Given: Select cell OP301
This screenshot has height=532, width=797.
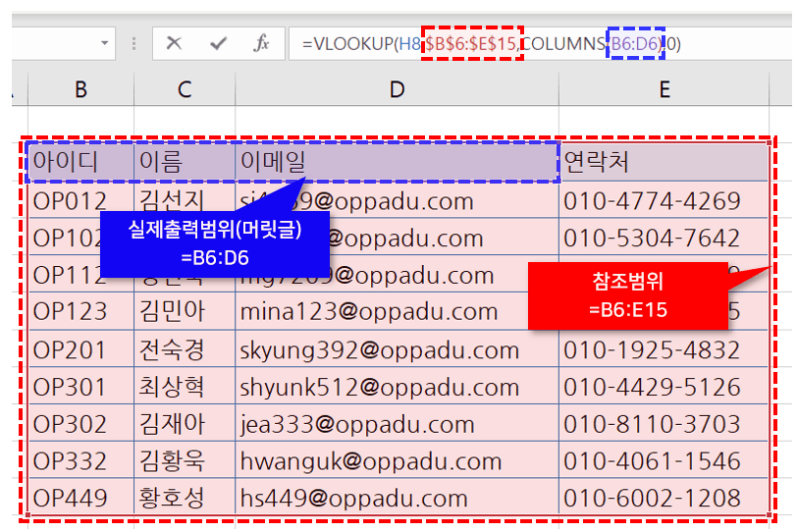Looking at the screenshot, I should pyautogui.click(x=81, y=386).
